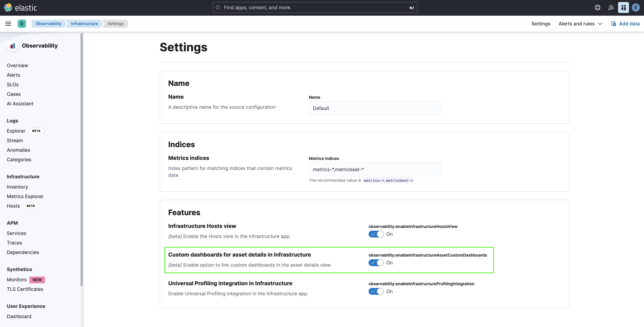The image size is (644, 327).
Task: Click the NEW badge next to Monitors
Action: click(37, 280)
